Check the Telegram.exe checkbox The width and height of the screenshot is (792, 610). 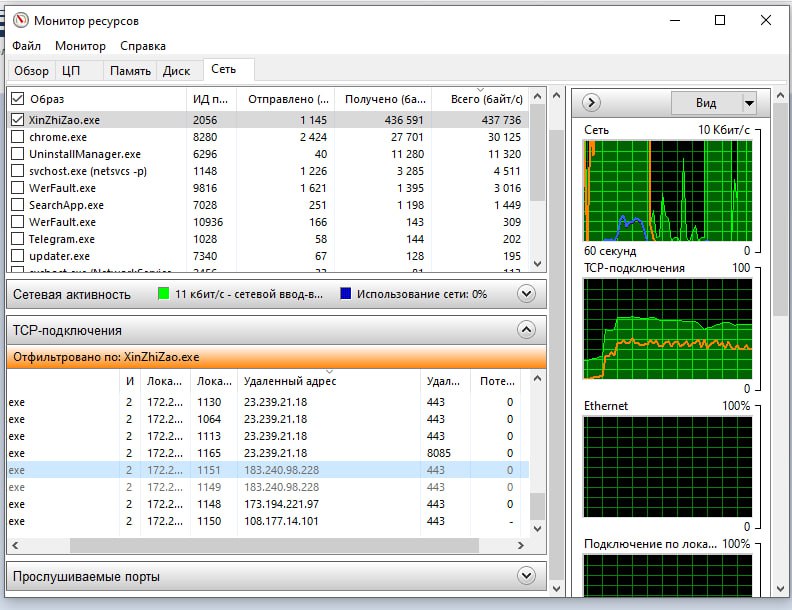[x=18, y=239]
